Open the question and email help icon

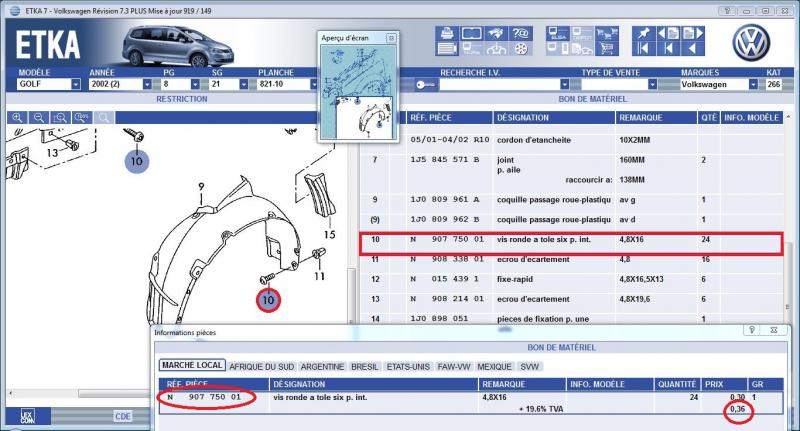click(520, 33)
